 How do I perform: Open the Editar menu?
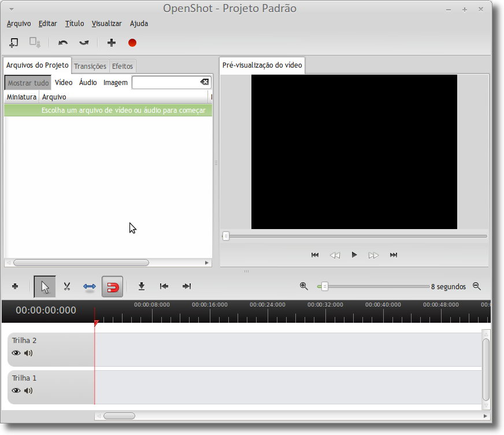click(47, 24)
